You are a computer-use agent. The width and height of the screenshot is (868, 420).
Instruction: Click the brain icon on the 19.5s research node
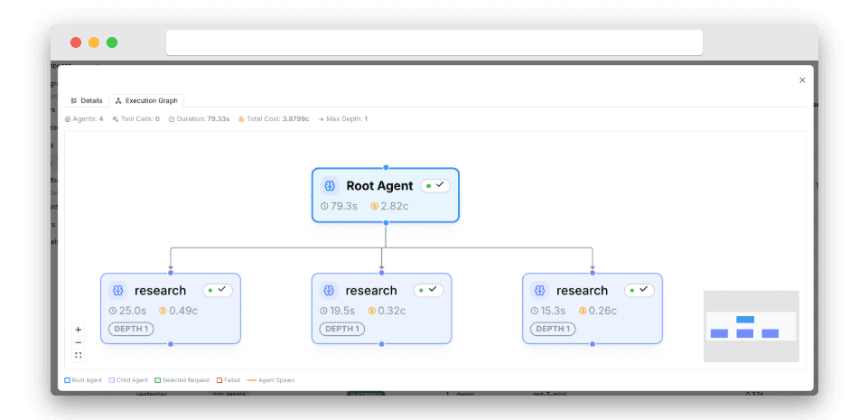[328, 291]
